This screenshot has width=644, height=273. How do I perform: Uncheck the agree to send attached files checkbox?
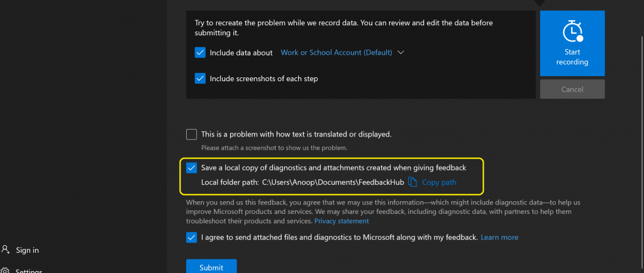click(192, 237)
